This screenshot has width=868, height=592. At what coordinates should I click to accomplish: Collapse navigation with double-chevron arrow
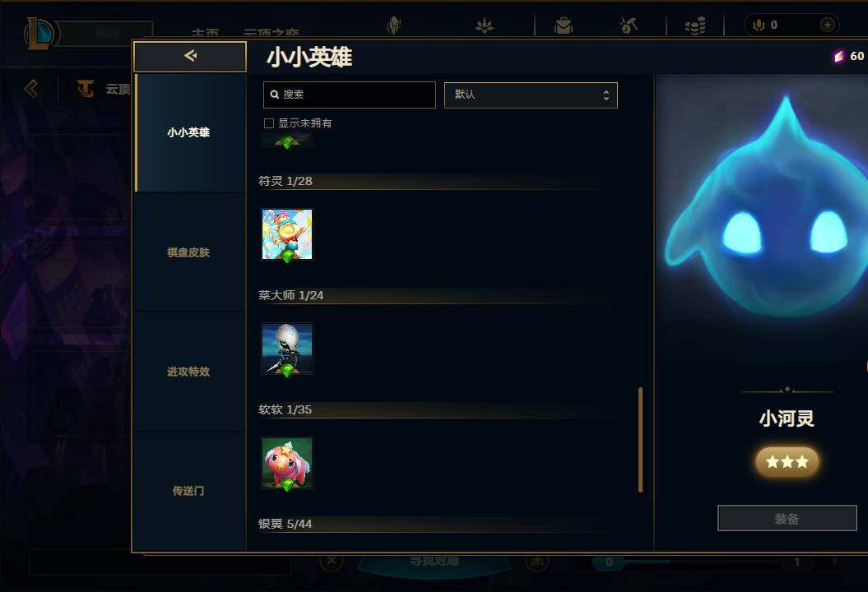(x=31, y=89)
